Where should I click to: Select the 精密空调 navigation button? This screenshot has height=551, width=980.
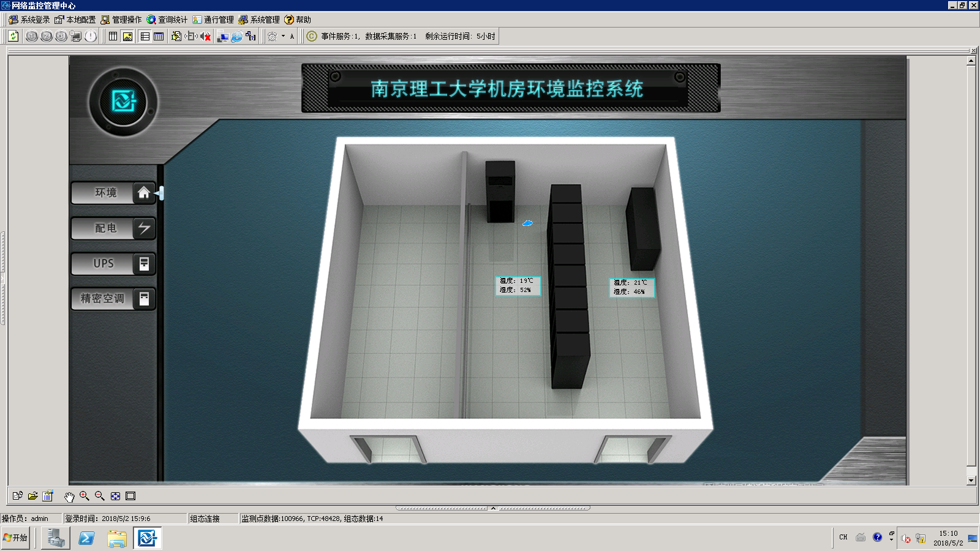(113, 299)
